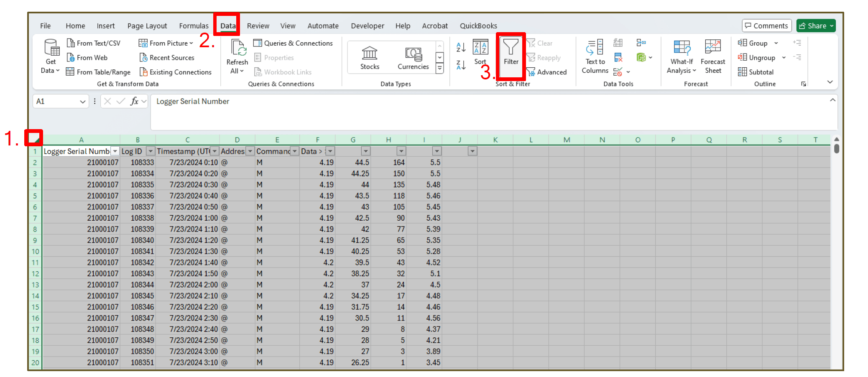
Task: Click the Sort A to Z icon
Action: 461,47
